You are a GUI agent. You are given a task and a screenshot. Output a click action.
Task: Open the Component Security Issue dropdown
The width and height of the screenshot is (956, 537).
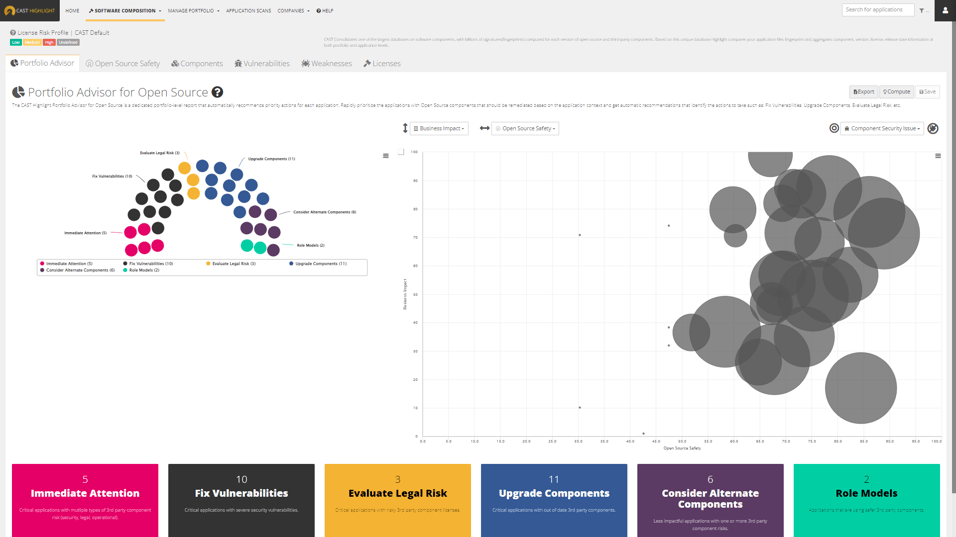pyautogui.click(x=882, y=129)
